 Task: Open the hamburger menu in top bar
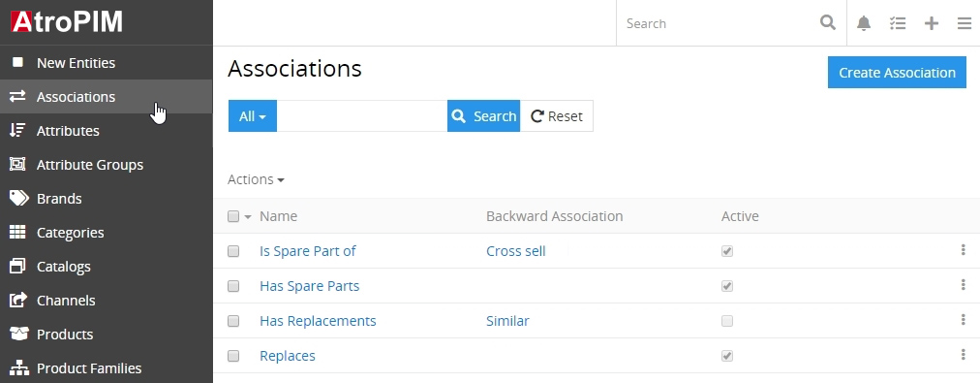pos(965,24)
